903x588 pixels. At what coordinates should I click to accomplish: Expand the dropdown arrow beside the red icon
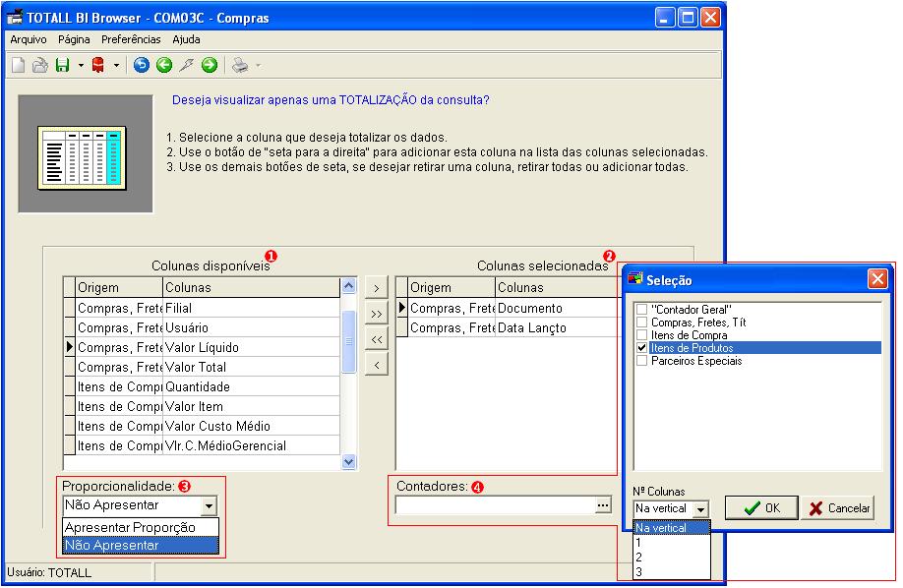116,65
